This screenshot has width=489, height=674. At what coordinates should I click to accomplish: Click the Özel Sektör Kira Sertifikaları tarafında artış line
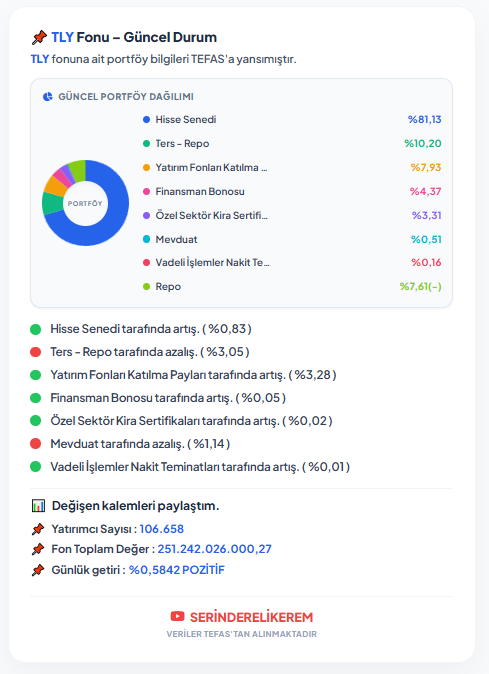pyautogui.click(x=191, y=420)
